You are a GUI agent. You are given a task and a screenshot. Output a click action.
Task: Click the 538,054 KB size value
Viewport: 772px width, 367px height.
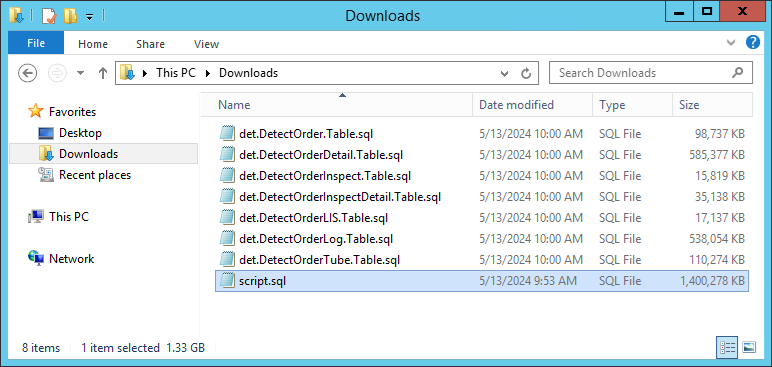tap(717, 239)
